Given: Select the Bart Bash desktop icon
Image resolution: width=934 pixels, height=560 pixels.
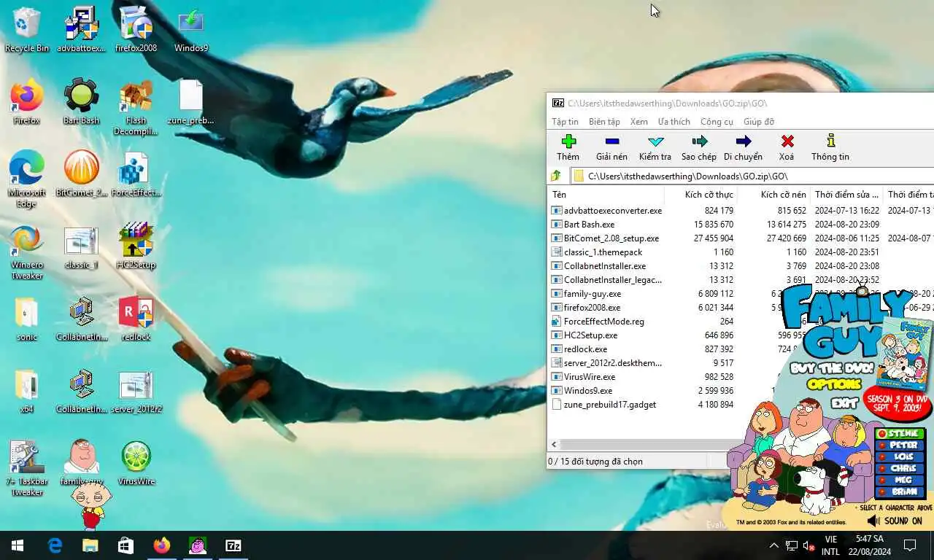Looking at the screenshot, I should coord(81,101).
